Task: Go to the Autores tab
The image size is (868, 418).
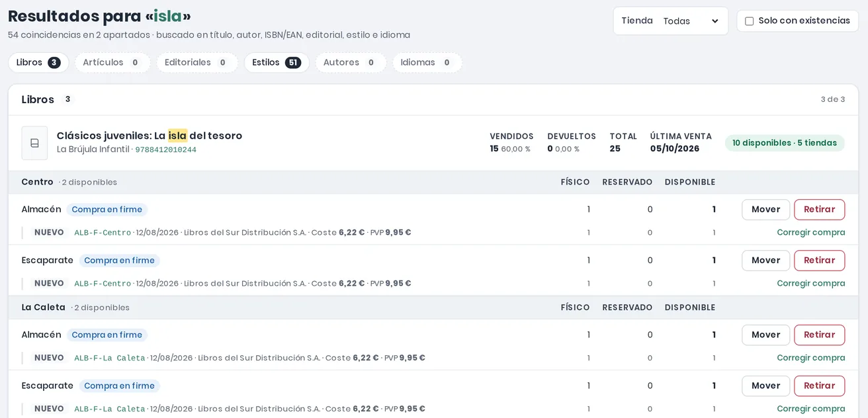Action: [351, 63]
